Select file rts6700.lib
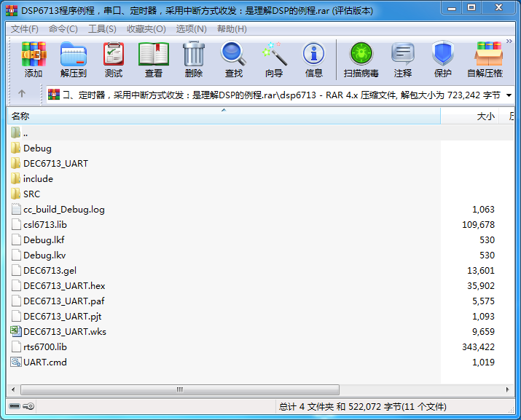This screenshot has height=420, width=521. (39, 346)
